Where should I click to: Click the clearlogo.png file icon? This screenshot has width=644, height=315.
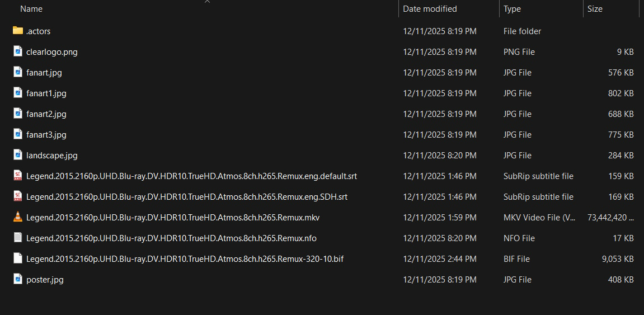tap(18, 51)
